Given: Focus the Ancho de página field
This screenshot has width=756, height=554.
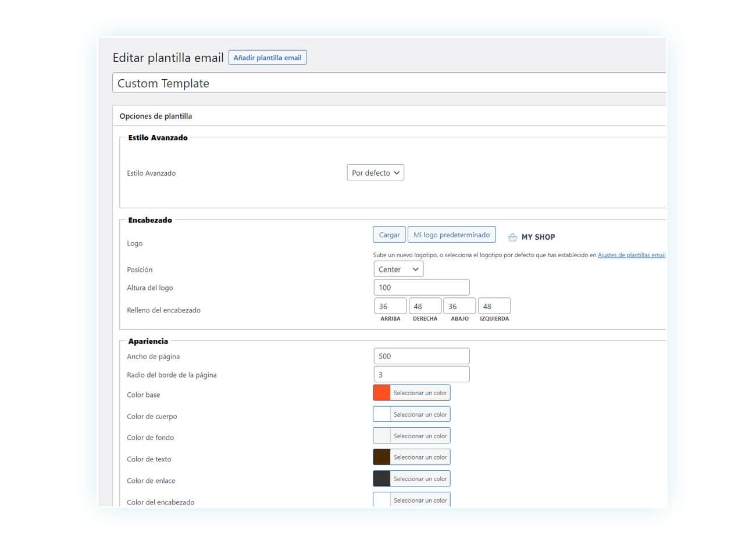Looking at the screenshot, I should (x=422, y=356).
